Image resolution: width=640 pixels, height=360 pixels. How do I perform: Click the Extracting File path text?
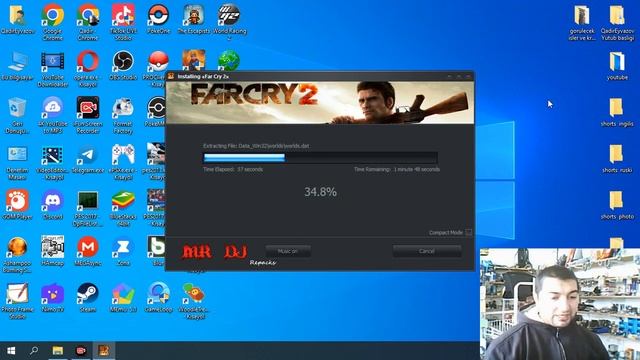(256, 146)
